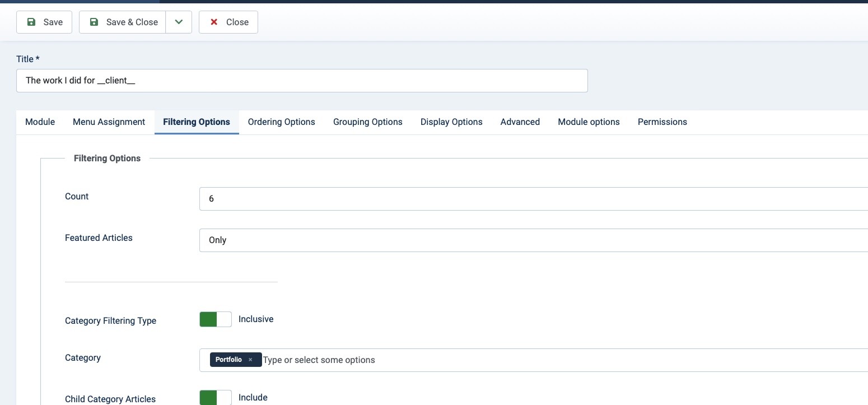The height and width of the screenshot is (405, 868).
Task: Open the Module options tab
Action: pos(589,122)
